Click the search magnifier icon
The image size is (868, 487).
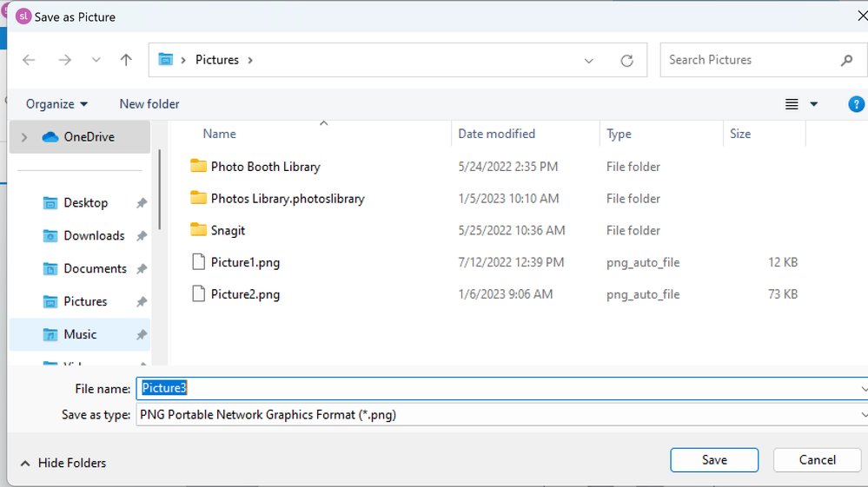pyautogui.click(x=846, y=60)
